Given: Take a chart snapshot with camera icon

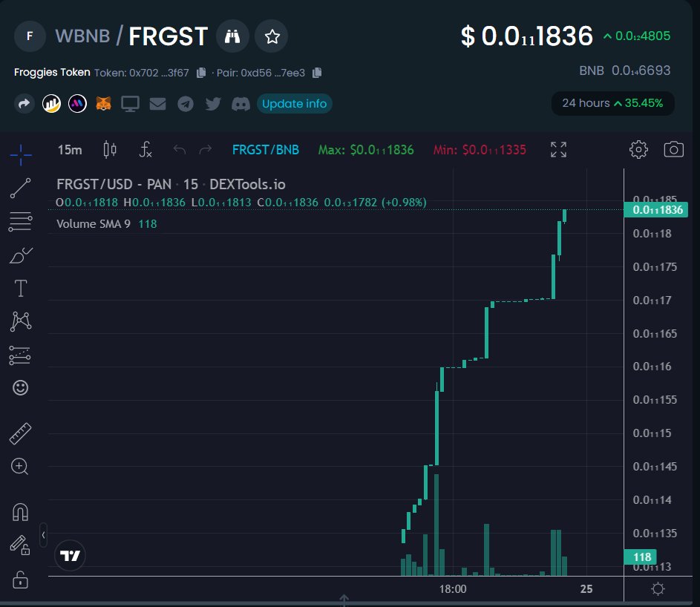Looking at the screenshot, I should [674, 149].
